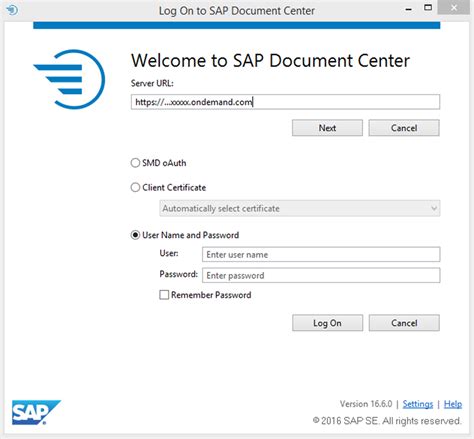474x439 pixels.
Task: Click into the Enter password field
Action: pyautogui.click(x=321, y=275)
